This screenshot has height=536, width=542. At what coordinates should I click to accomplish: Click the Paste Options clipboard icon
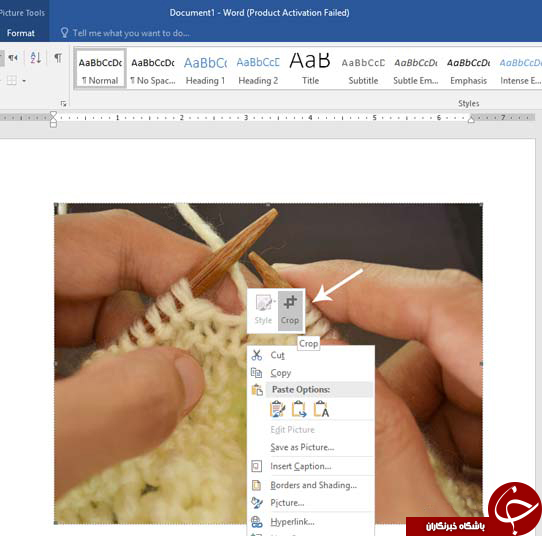coord(257,390)
